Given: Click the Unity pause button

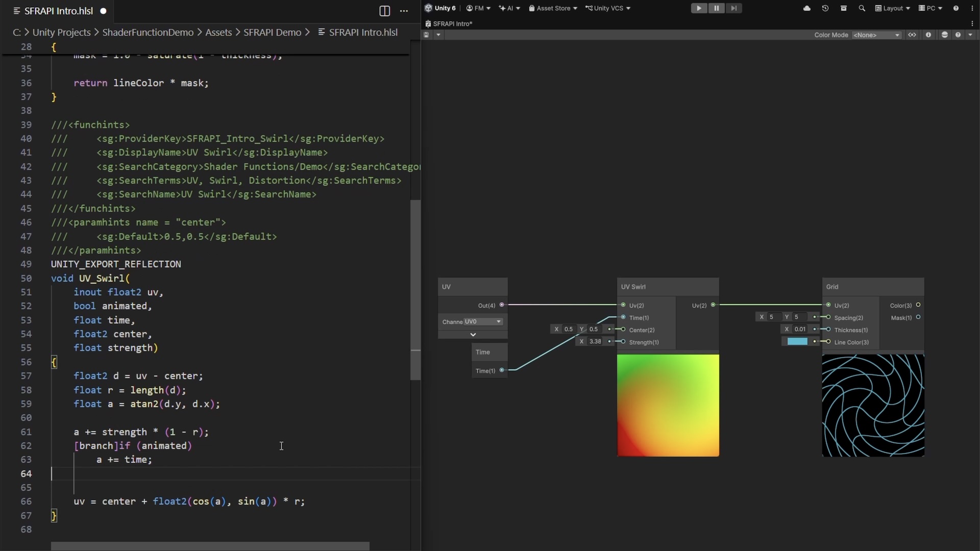Looking at the screenshot, I should (x=716, y=8).
